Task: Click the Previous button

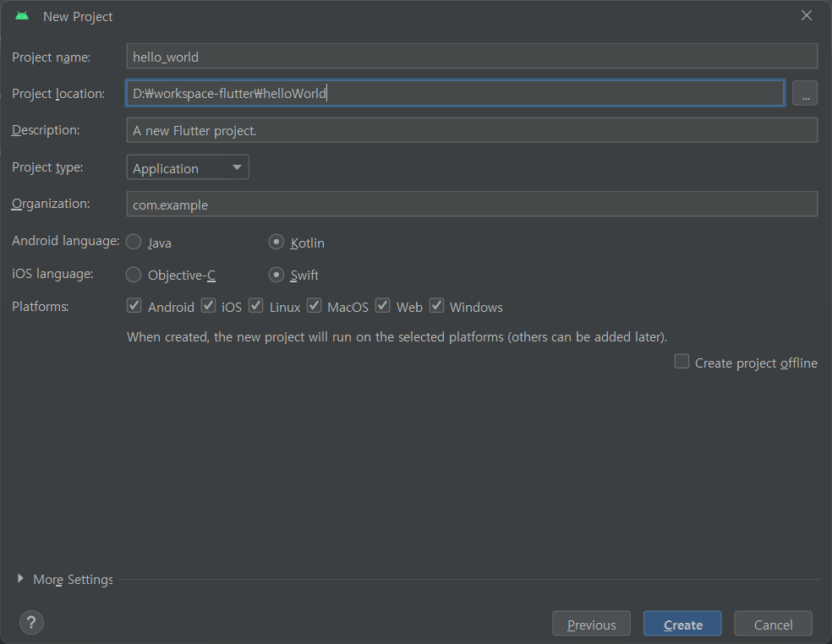Action: [592, 624]
